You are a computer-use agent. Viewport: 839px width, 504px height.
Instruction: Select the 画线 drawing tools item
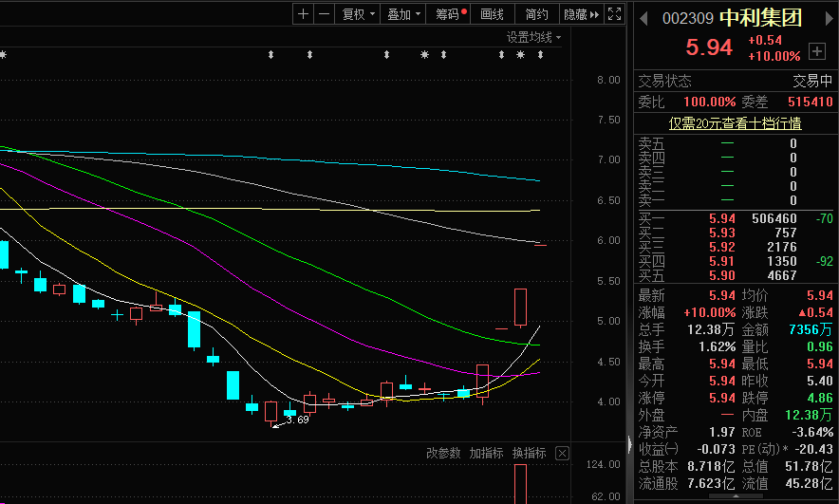(x=493, y=14)
